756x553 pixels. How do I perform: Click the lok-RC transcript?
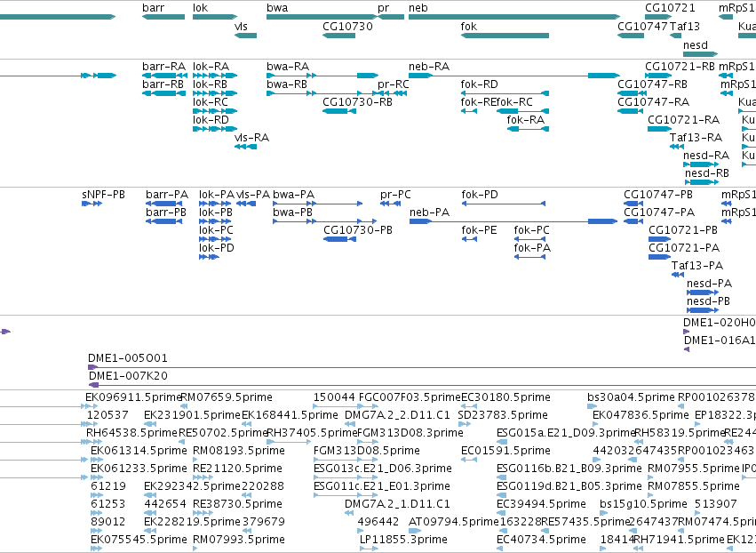tap(215, 111)
